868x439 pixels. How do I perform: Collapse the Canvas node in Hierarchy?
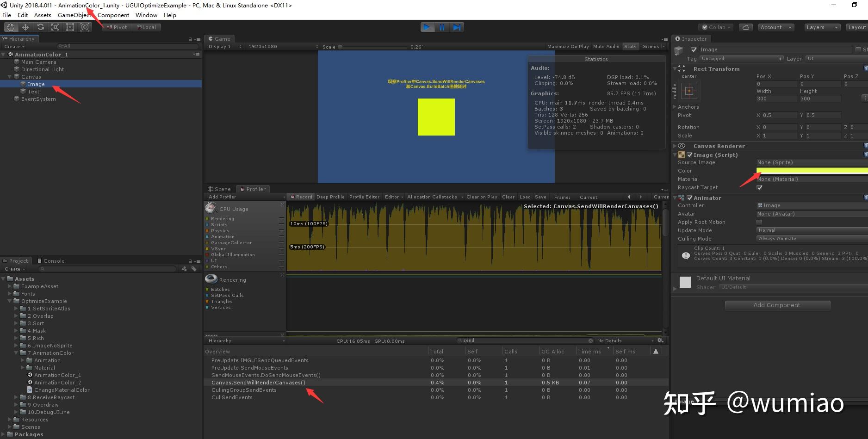(x=10, y=77)
